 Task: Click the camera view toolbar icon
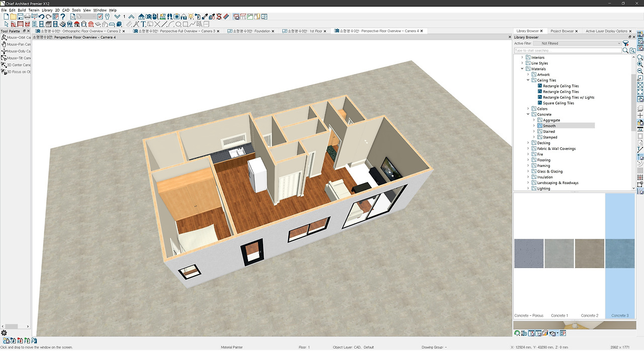[x=148, y=17]
